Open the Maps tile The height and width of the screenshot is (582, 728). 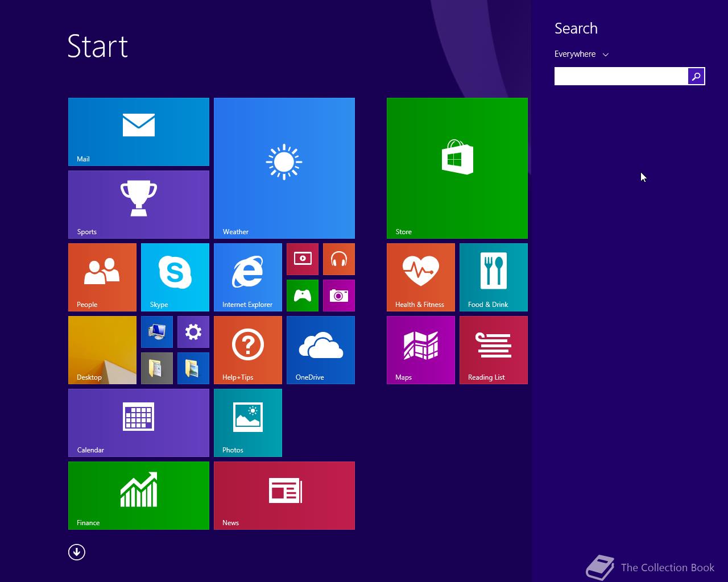tap(421, 350)
